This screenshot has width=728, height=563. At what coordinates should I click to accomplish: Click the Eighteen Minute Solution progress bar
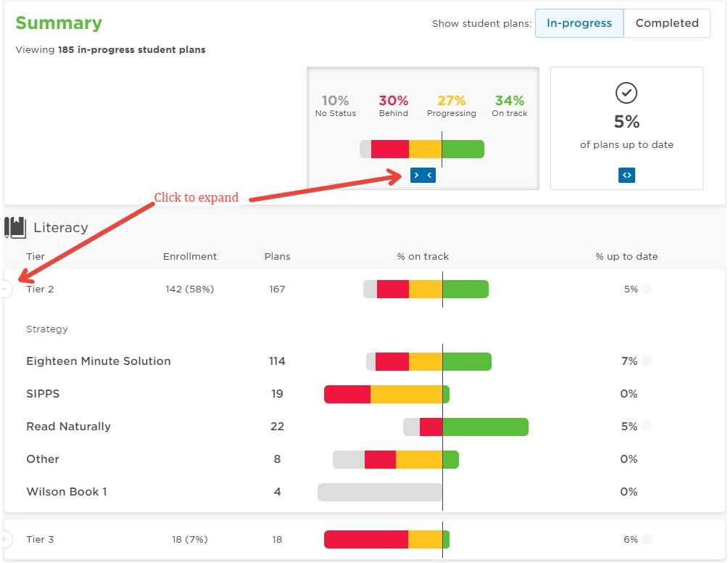(429, 361)
